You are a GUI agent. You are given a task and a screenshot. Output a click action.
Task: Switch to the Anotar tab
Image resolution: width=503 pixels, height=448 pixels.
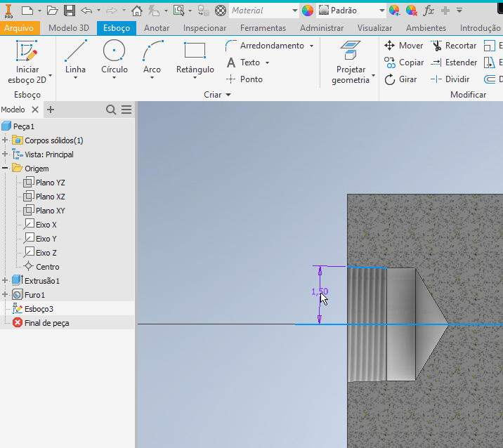157,28
